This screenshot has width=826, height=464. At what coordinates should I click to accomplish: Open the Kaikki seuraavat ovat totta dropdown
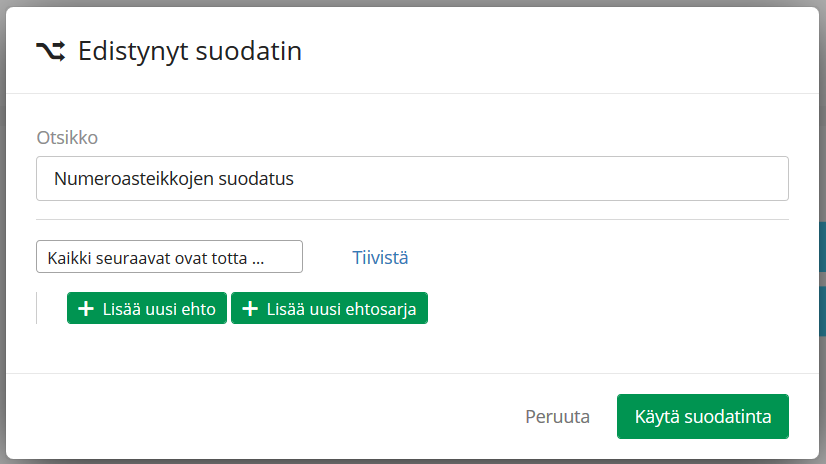(x=169, y=256)
